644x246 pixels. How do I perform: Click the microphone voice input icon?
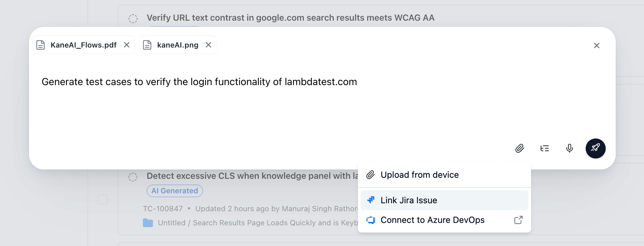569,148
